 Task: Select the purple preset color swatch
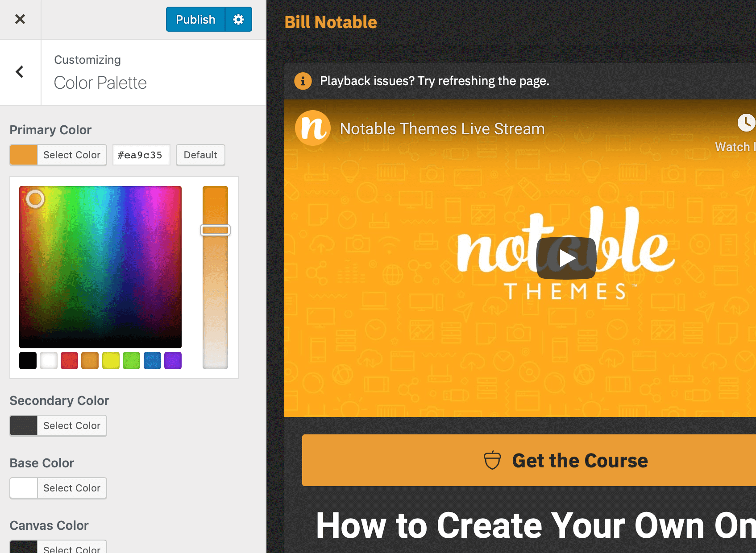[173, 360]
